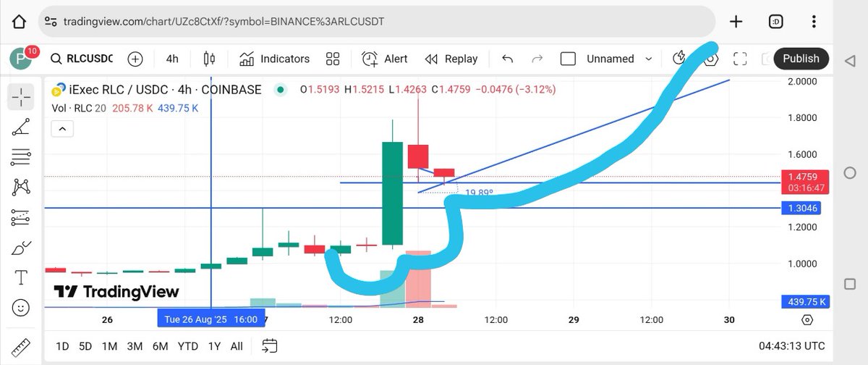The image size is (868, 365).
Task: Set range to YTD
Action: click(187, 346)
